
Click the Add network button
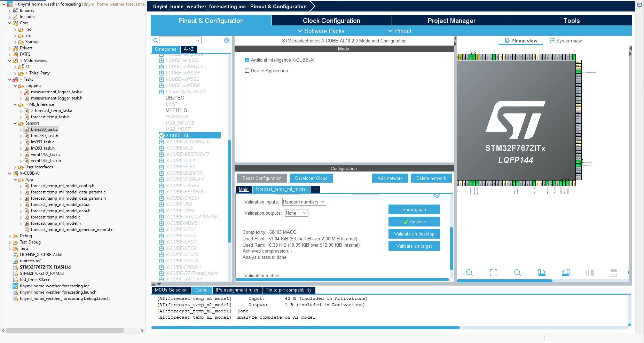click(390, 178)
